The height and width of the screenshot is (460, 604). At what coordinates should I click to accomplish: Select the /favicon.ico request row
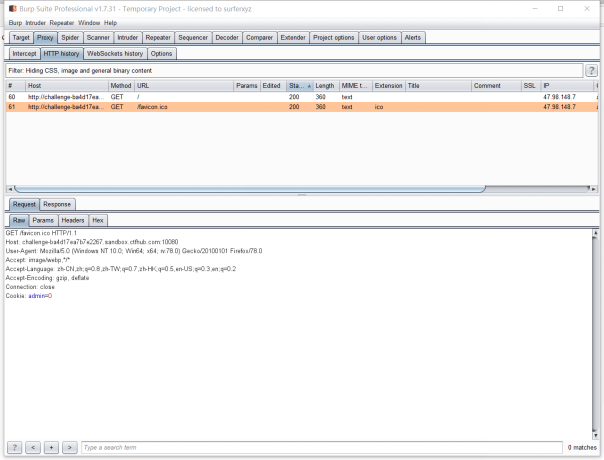[302, 107]
